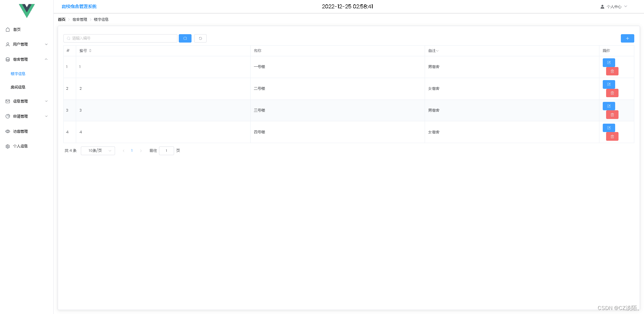The width and height of the screenshot is (644, 314).
Task: Click the Vue logo in the sidebar
Action: pos(27,10)
